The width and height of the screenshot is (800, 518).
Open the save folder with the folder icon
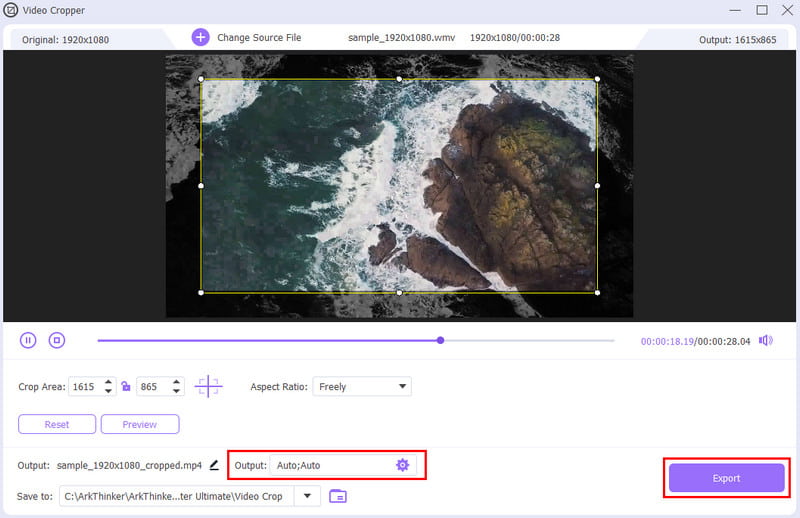[338, 496]
